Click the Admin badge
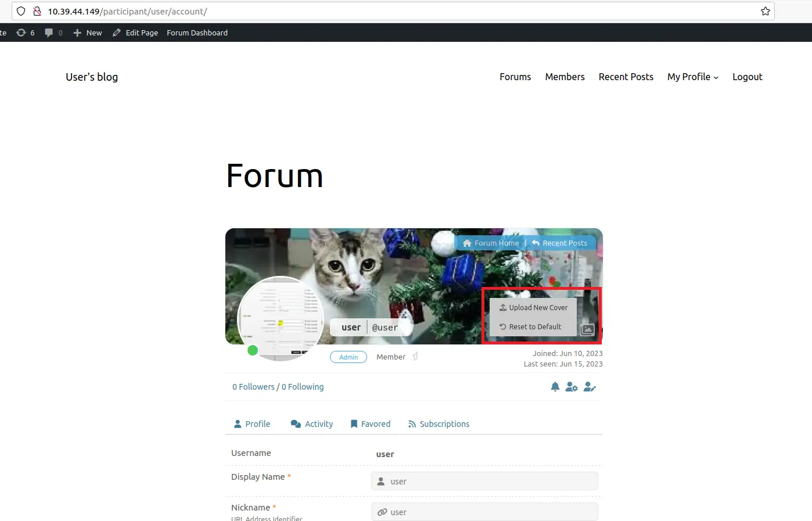Screen dimensions: 812x521 click(348, 357)
